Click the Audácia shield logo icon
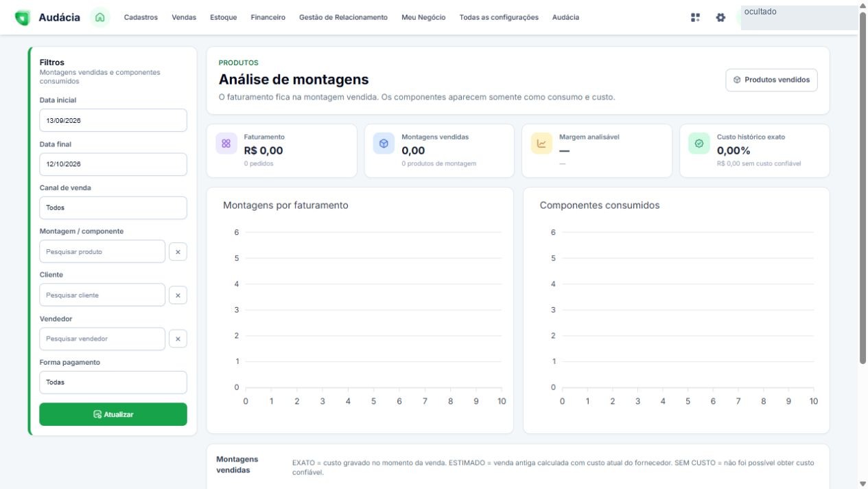This screenshot has height=489, width=868. (23, 18)
